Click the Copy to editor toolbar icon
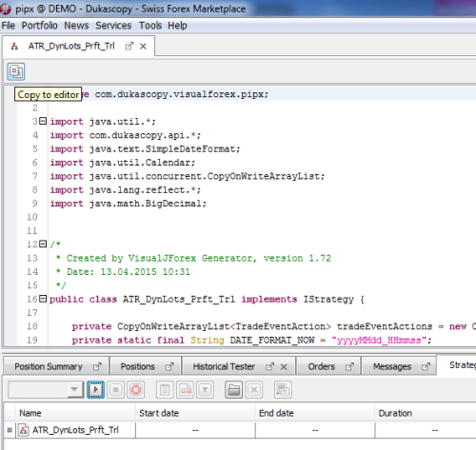The image size is (476, 450). click(x=16, y=71)
